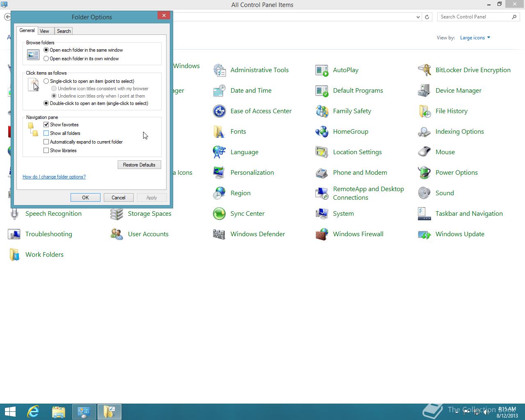525x420 pixels.
Task: Open the Date and Time icon
Action: [219, 91]
